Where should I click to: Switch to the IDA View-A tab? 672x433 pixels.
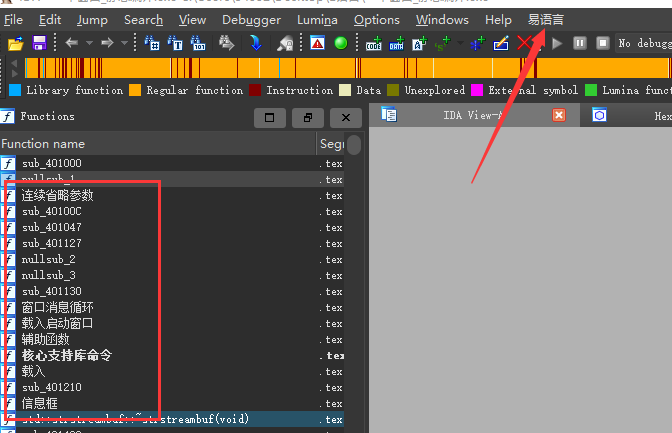point(473,115)
